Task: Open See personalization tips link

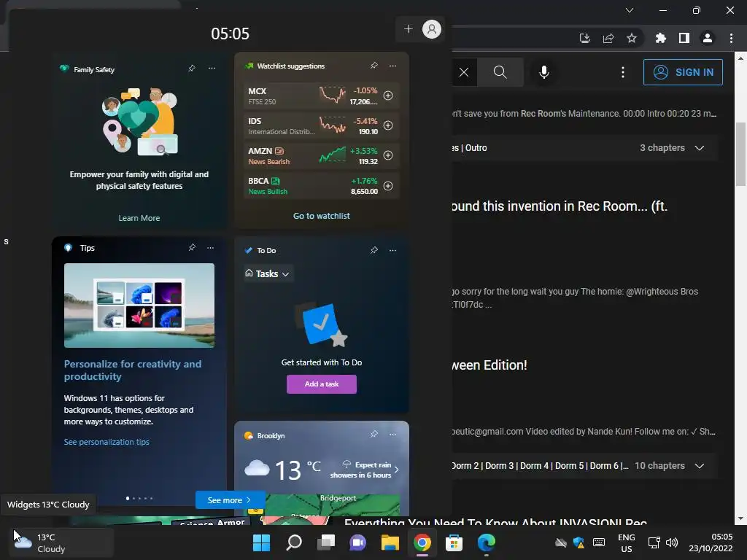Action: (x=107, y=442)
